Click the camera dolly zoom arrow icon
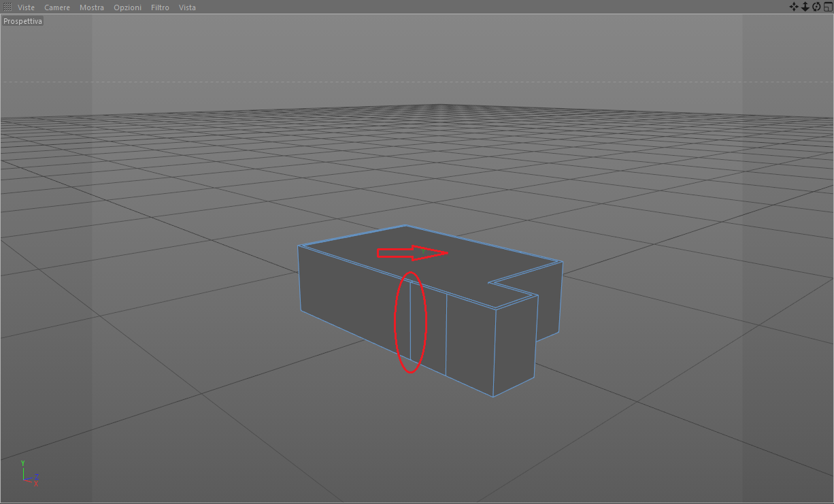Image resolution: width=834 pixels, height=504 pixels. click(805, 7)
